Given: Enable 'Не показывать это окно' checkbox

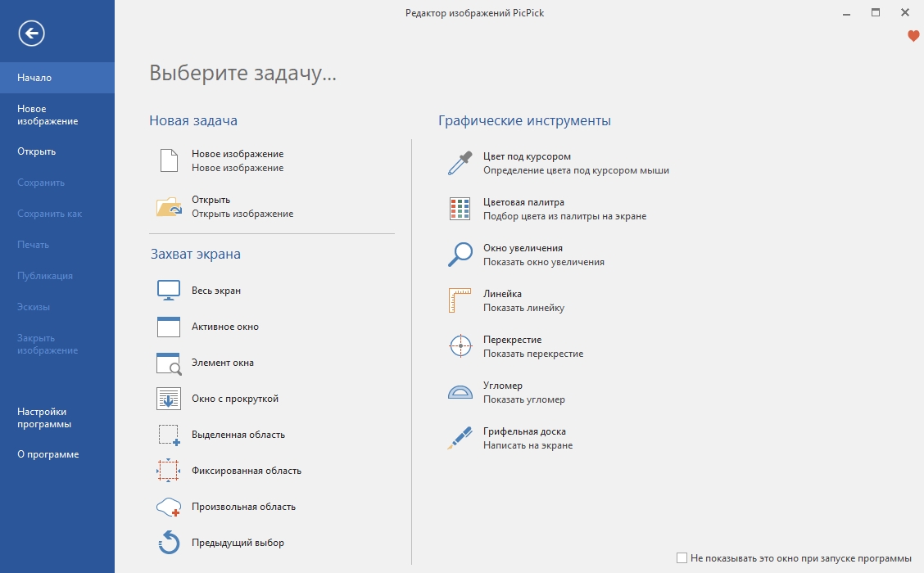Looking at the screenshot, I should pos(682,558).
